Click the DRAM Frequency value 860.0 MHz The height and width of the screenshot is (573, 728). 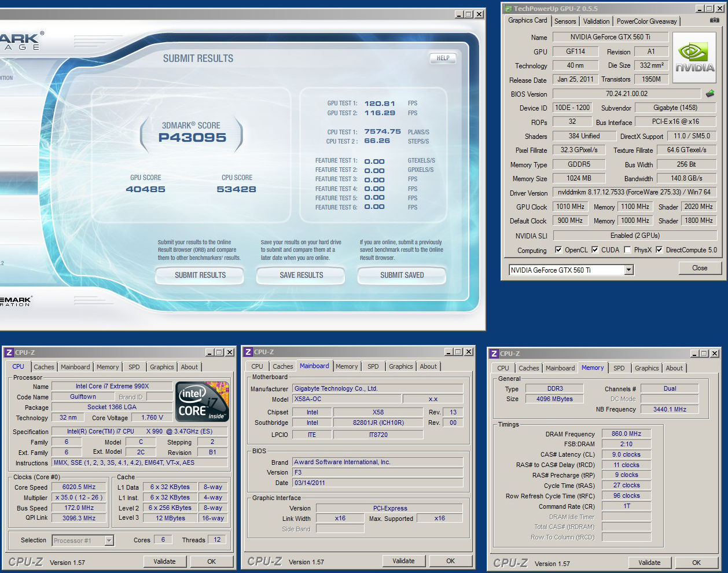[627, 434]
